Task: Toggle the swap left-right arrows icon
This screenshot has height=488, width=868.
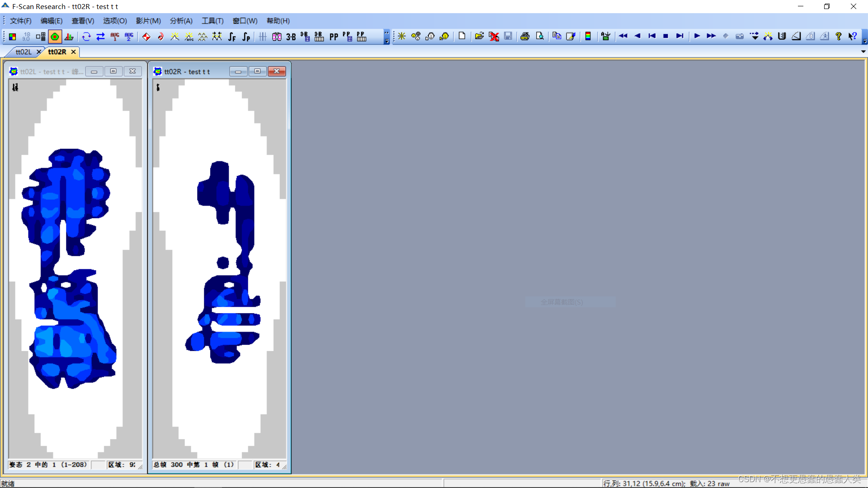Action: coord(100,37)
